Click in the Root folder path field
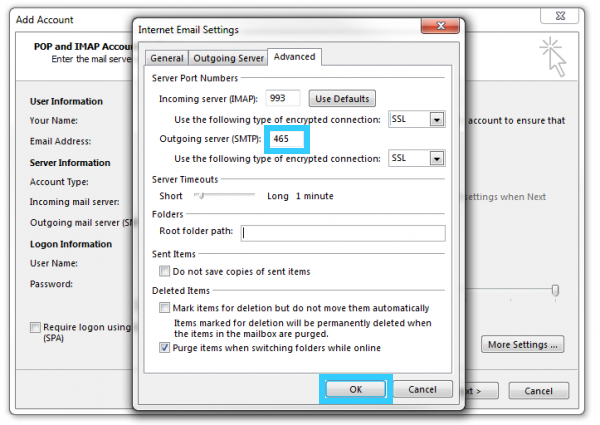The height and width of the screenshot is (425, 600). (343, 233)
